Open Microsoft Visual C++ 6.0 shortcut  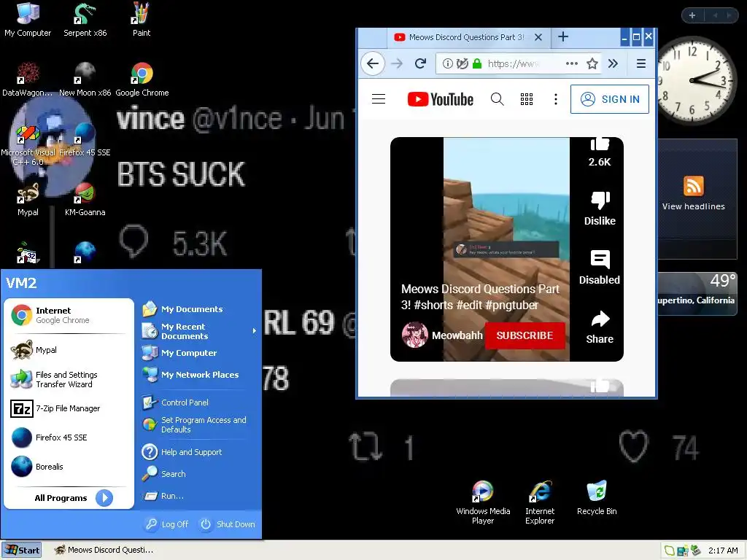click(28, 144)
